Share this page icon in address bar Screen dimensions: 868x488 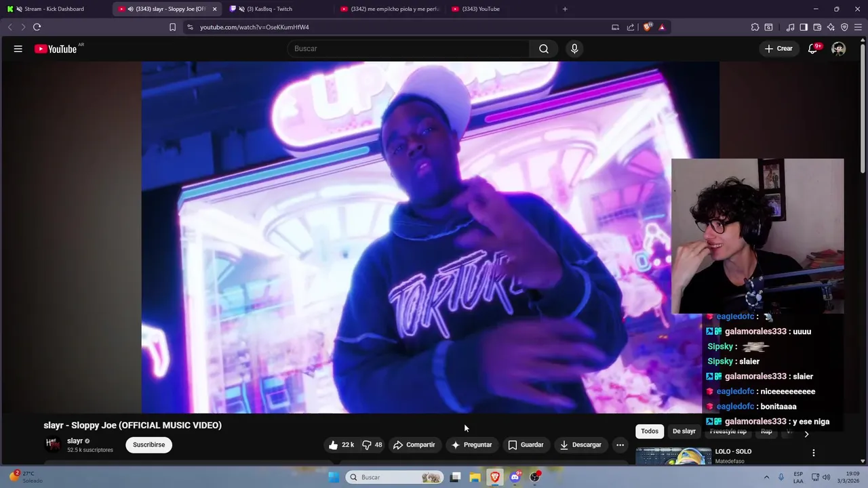631,27
